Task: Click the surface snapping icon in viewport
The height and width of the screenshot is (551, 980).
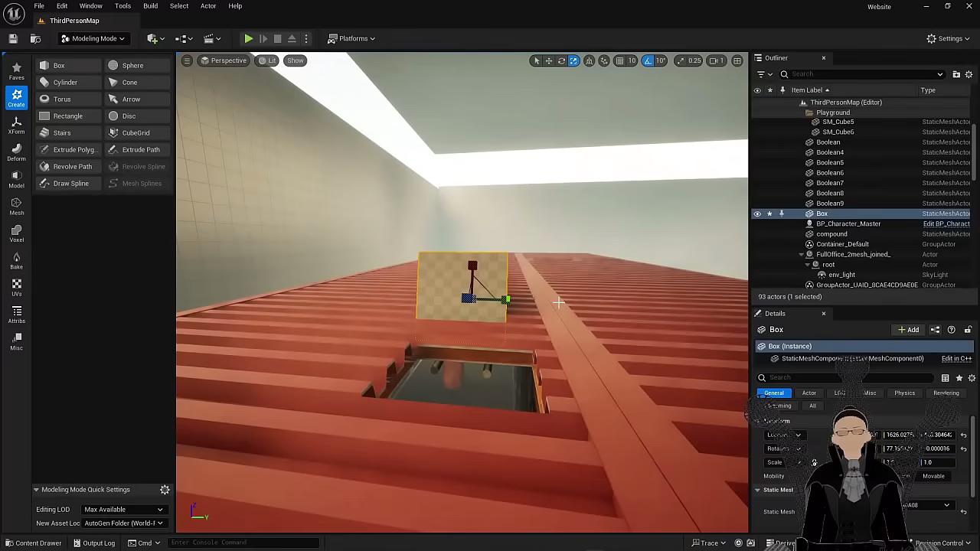Action: click(604, 60)
